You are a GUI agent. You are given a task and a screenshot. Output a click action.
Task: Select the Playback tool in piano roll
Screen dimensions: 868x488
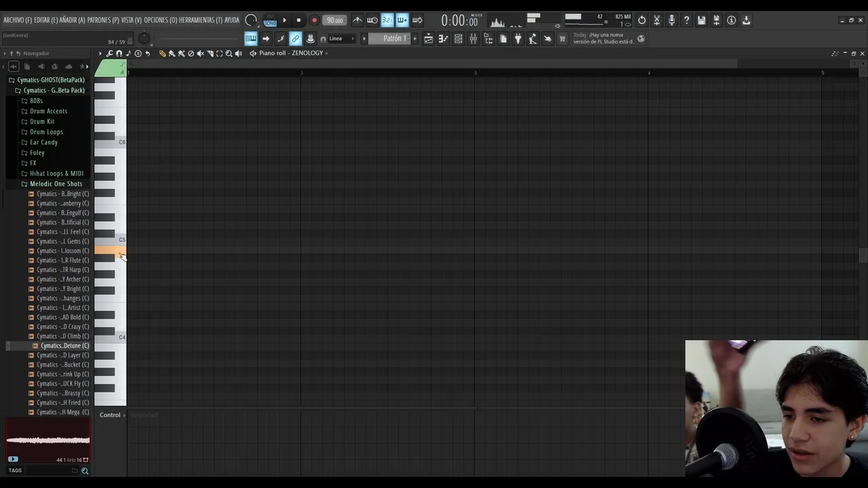[238, 53]
